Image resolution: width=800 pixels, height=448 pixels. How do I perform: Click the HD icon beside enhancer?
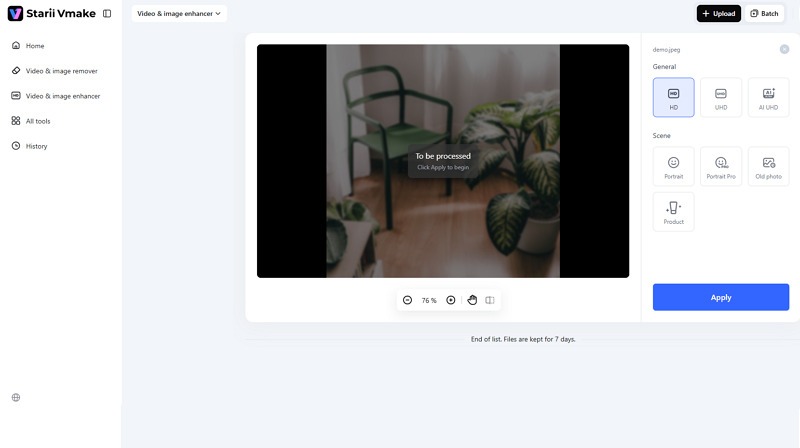click(x=16, y=95)
